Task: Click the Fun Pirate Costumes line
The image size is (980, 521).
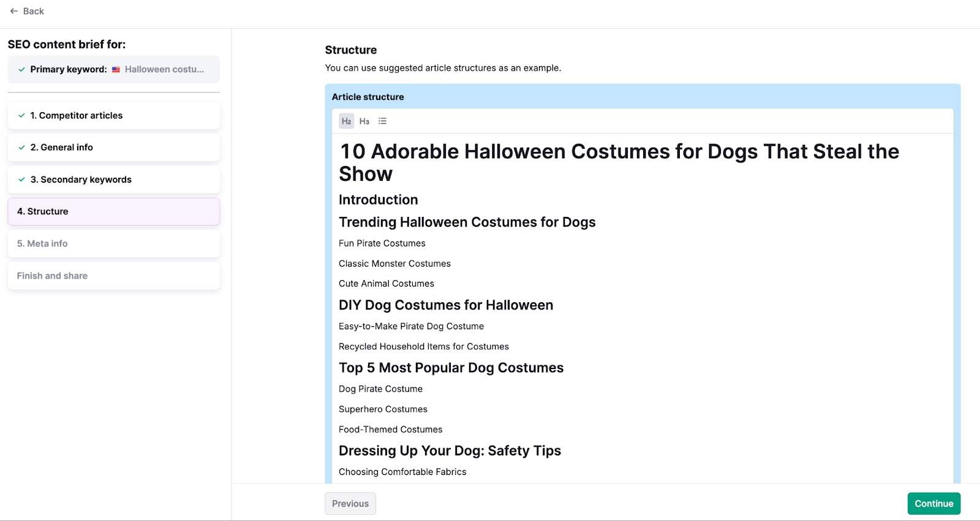Action: coord(382,243)
